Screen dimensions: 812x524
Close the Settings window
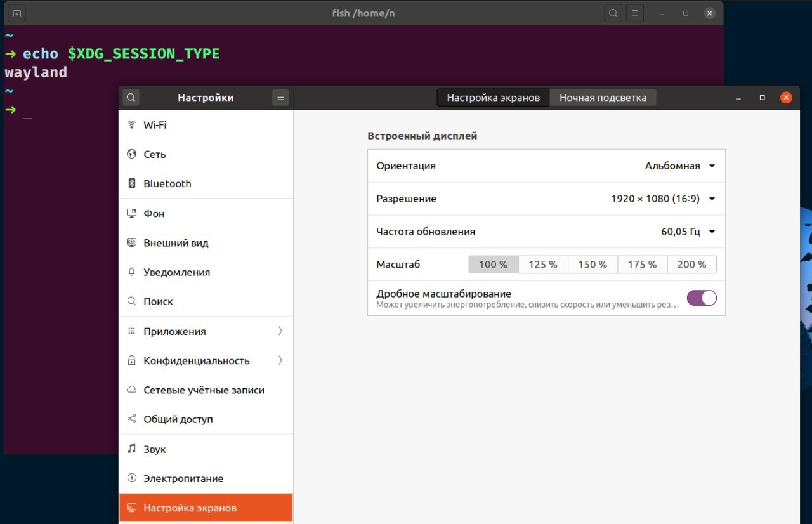coord(786,98)
